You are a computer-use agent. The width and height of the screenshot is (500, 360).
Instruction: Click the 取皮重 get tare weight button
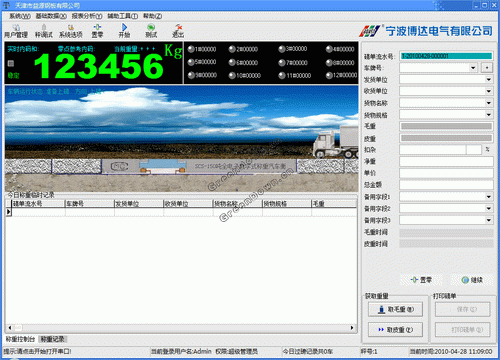pos(395,330)
